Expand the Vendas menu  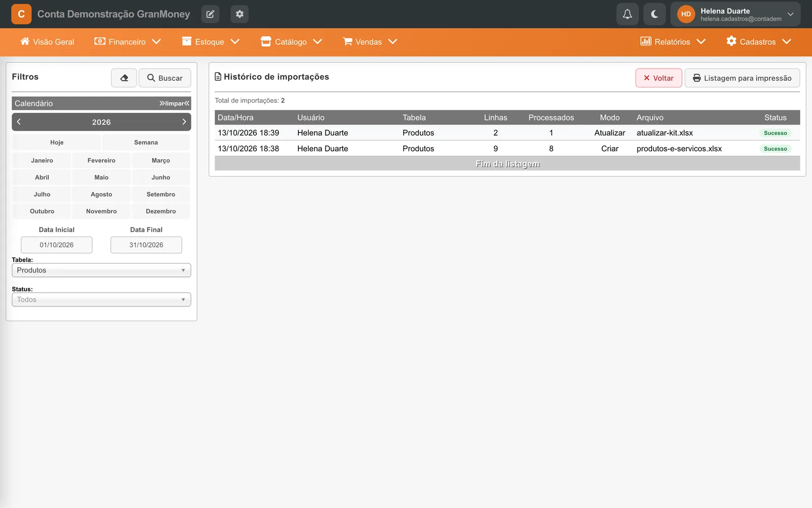click(x=369, y=42)
